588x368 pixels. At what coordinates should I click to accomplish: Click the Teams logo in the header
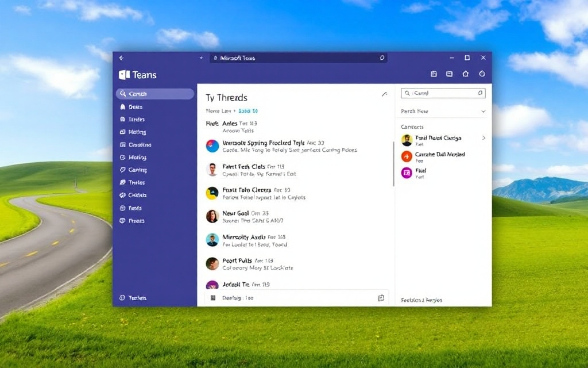click(124, 75)
